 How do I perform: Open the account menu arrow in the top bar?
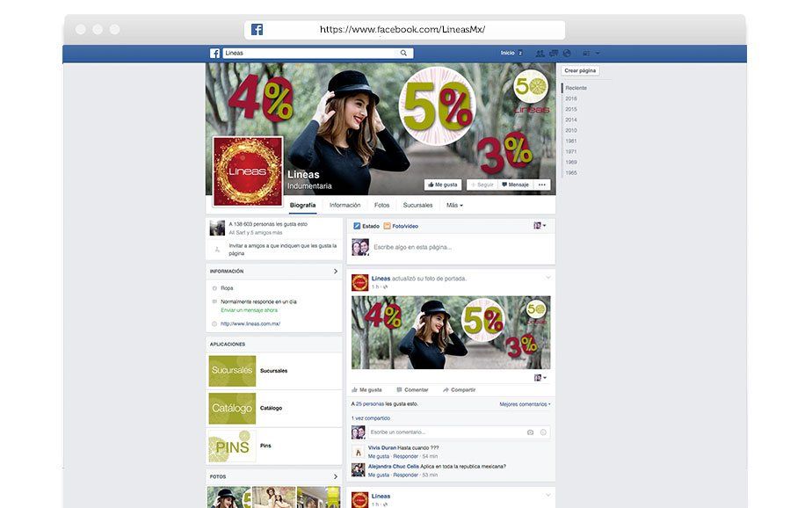tap(598, 54)
